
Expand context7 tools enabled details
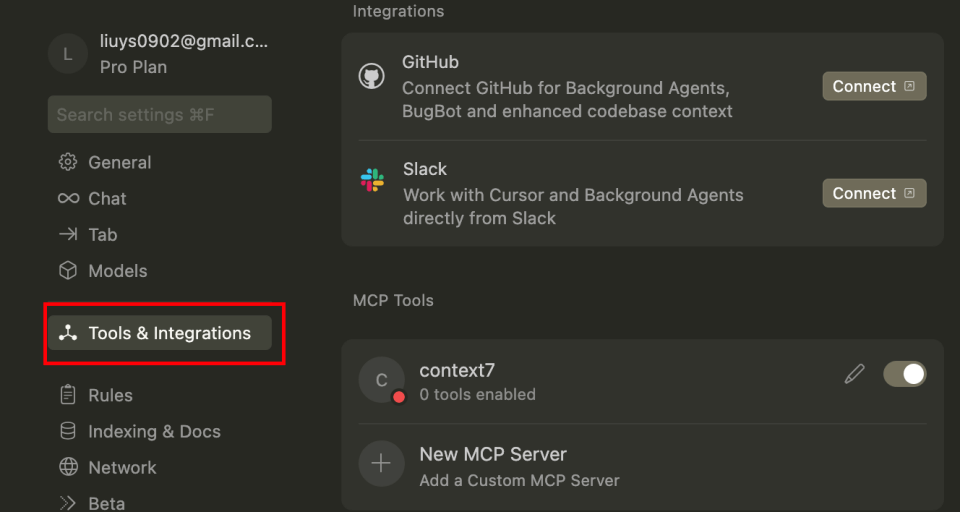pyautogui.click(x=477, y=394)
